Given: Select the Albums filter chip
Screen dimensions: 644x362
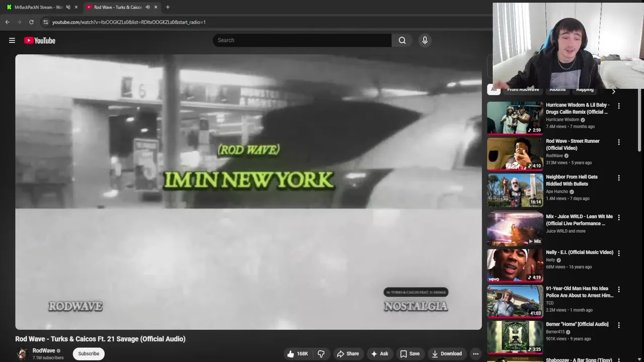Looking at the screenshot, I should (557, 90).
